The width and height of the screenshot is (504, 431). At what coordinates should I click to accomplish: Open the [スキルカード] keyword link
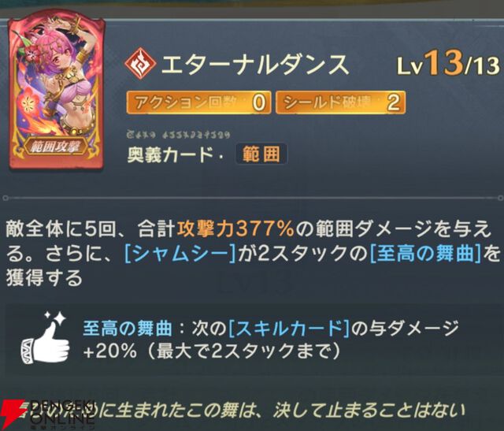pos(289,329)
